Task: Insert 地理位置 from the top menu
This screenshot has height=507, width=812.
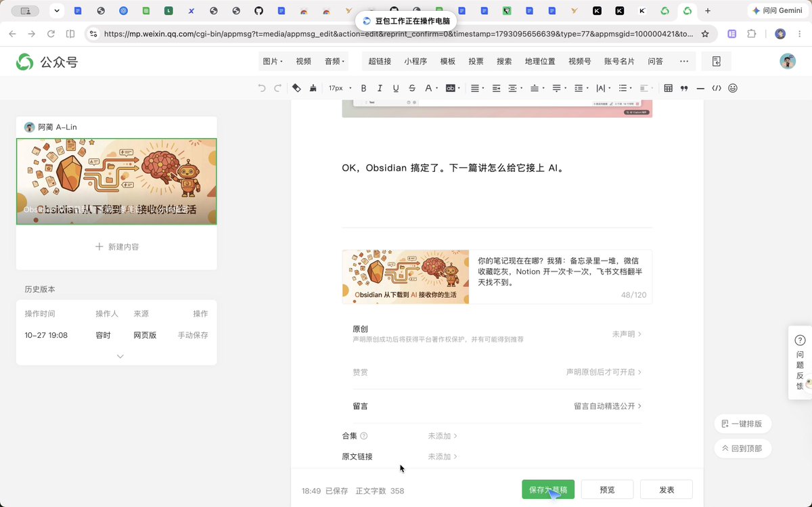Action: (540, 61)
